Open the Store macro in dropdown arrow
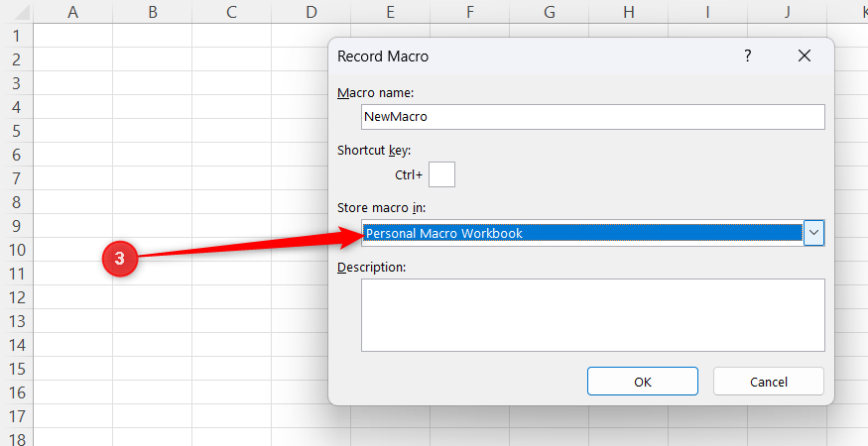Screen dimensions: 868x446 tap(813, 233)
